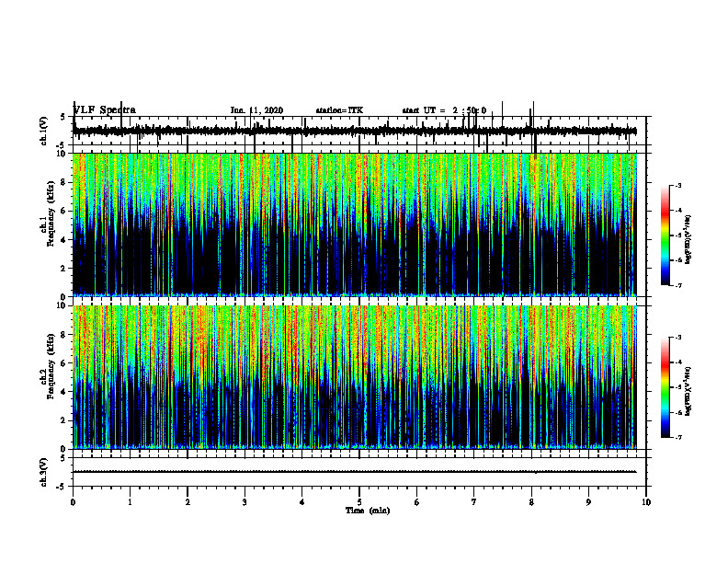
Task: Click time axis tick label '0'
Action: click(x=73, y=502)
